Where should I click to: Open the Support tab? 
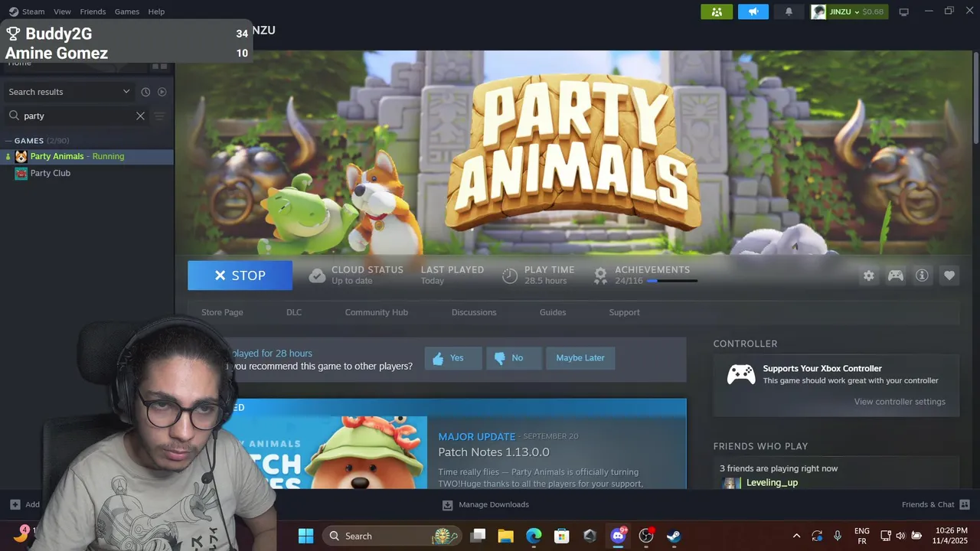(x=624, y=312)
